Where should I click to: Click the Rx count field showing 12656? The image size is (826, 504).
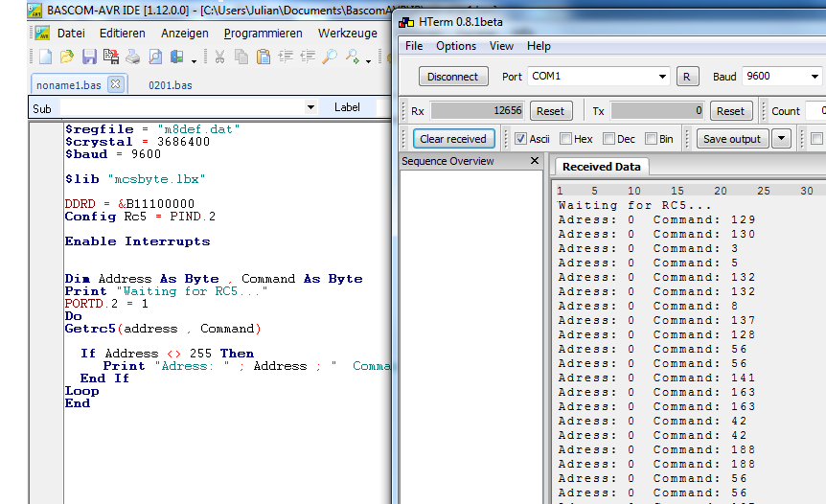[477, 110]
